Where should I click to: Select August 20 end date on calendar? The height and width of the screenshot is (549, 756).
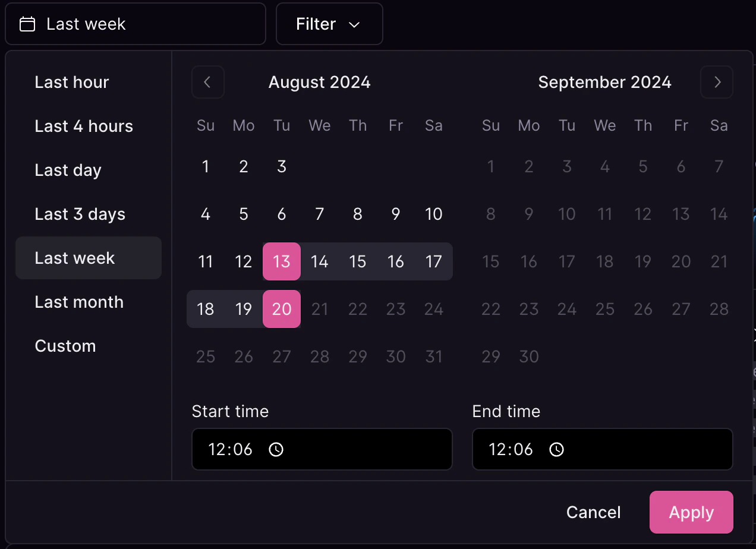(281, 309)
